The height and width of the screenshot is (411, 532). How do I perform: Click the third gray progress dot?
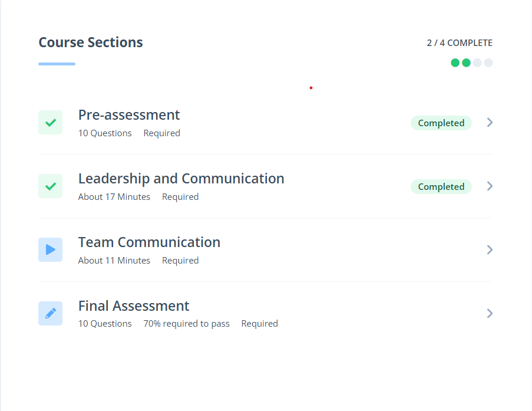(477, 63)
